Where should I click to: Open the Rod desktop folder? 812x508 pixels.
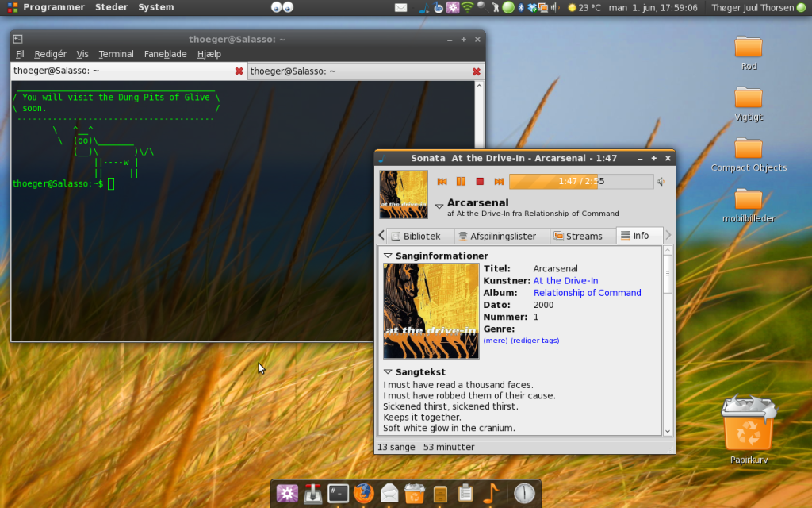point(749,53)
